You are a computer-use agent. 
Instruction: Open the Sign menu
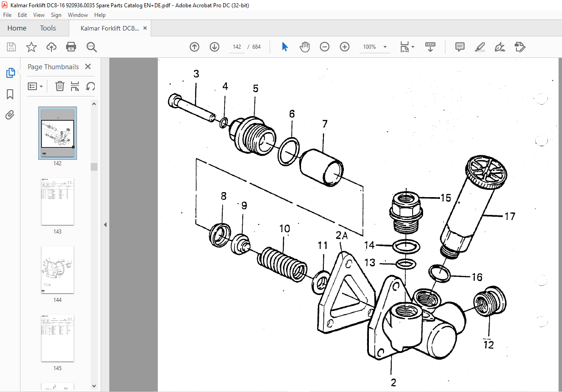[56, 15]
